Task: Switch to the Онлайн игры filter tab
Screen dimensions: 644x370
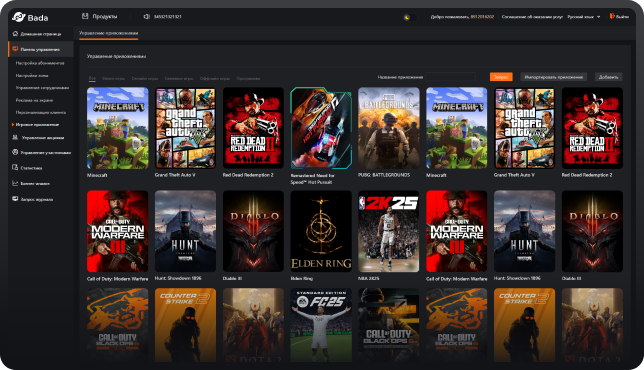Action: (145, 78)
